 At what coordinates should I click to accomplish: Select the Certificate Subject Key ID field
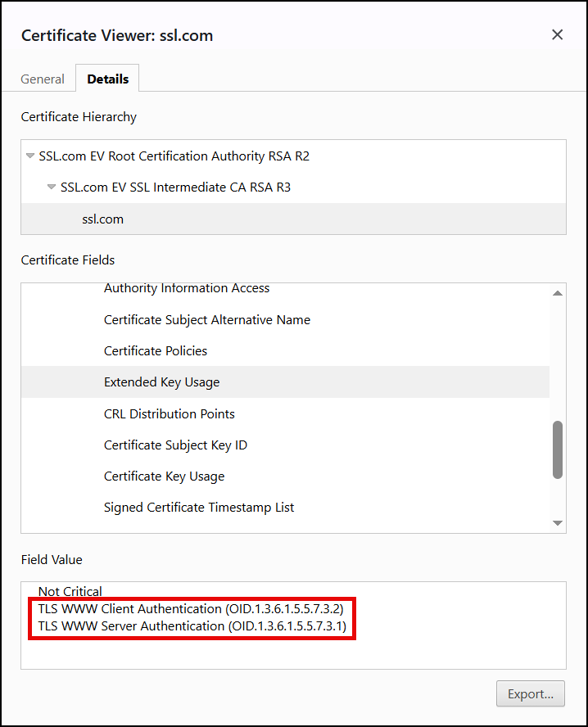coord(175,445)
